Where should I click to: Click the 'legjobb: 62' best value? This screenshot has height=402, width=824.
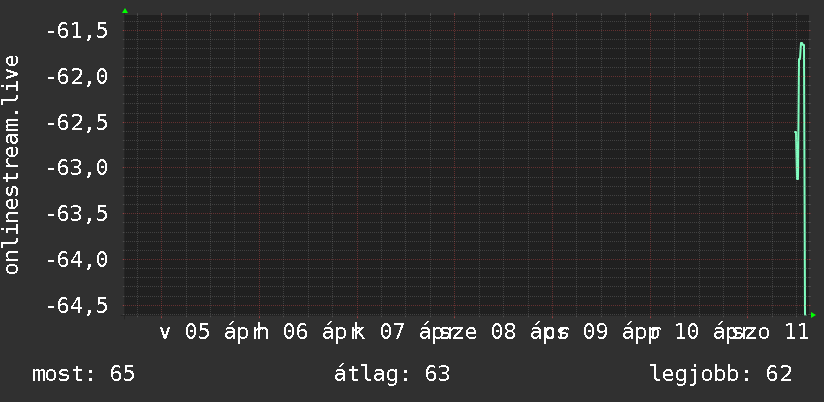720,375
